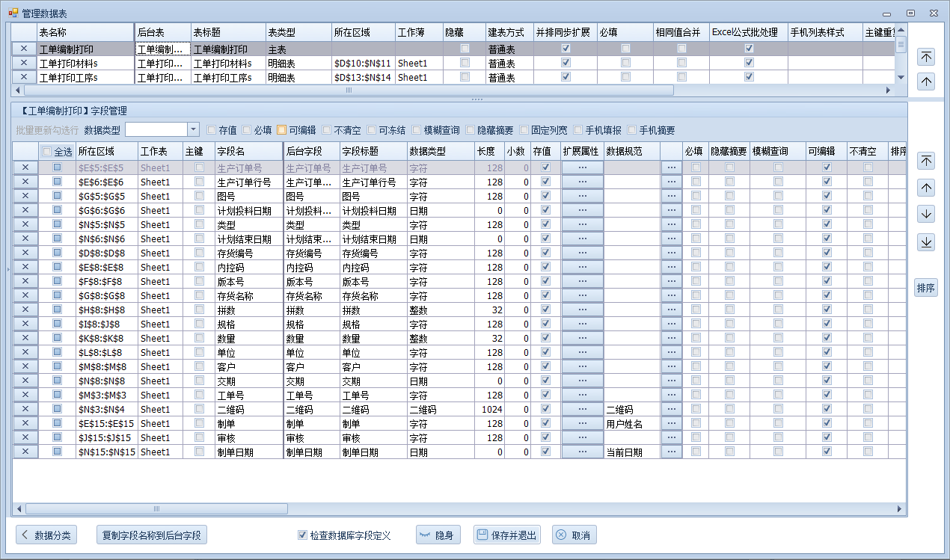
Task: Delete the 工单打印材料s table row using X
Action: (x=24, y=63)
